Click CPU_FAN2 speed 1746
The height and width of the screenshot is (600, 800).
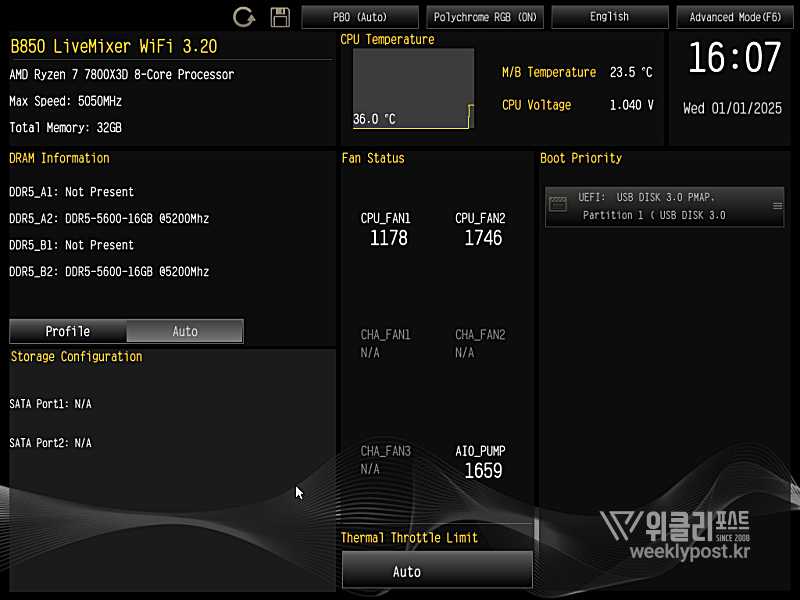(x=483, y=238)
